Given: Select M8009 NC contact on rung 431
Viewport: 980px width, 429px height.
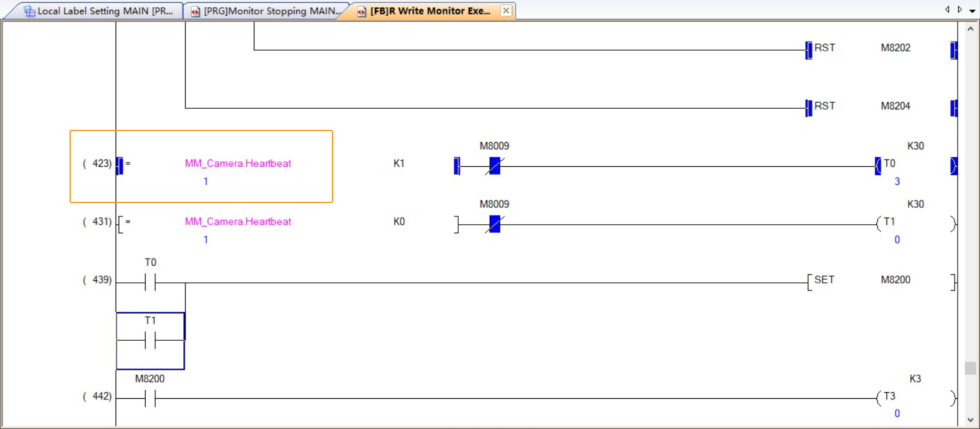Looking at the screenshot, I should [495, 224].
